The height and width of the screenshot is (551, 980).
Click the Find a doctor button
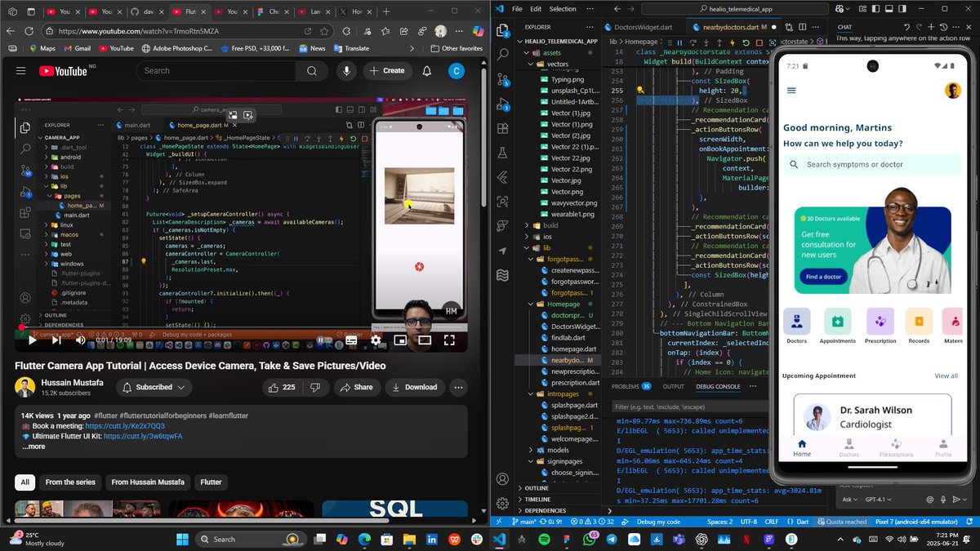823,278
